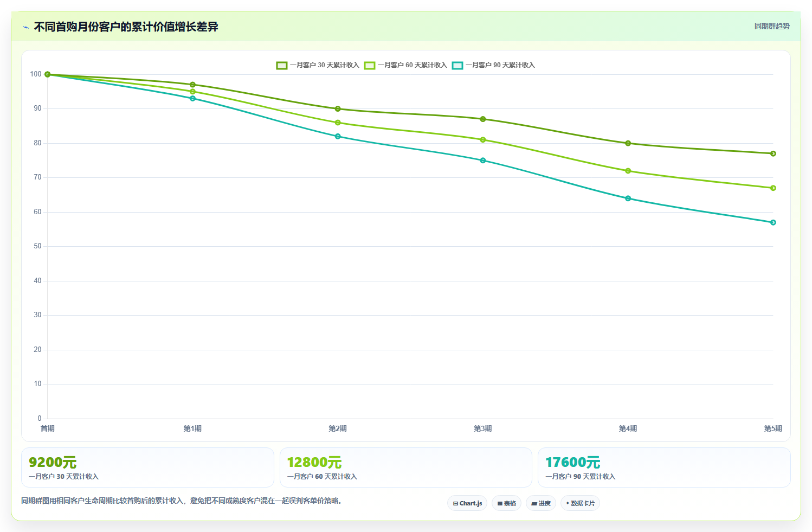
Task: Click the y-axis value 90
Action: tap(37, 108)
